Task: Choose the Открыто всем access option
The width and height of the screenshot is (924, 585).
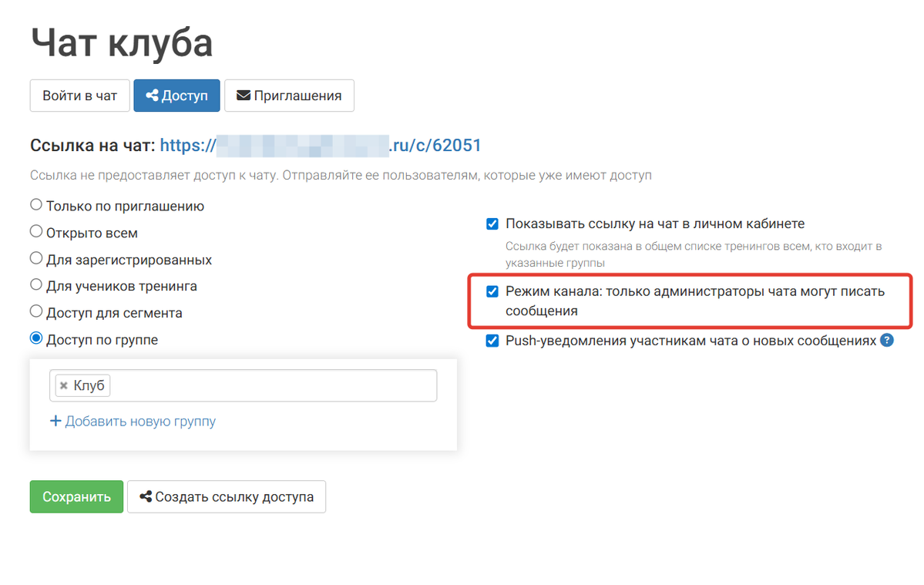Action: tap(35, 231)
